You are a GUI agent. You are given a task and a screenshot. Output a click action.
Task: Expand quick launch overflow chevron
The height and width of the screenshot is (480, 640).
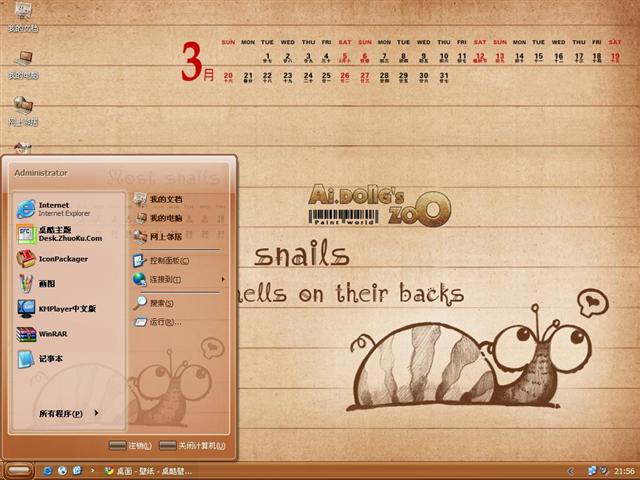click(x=93, y=470)
